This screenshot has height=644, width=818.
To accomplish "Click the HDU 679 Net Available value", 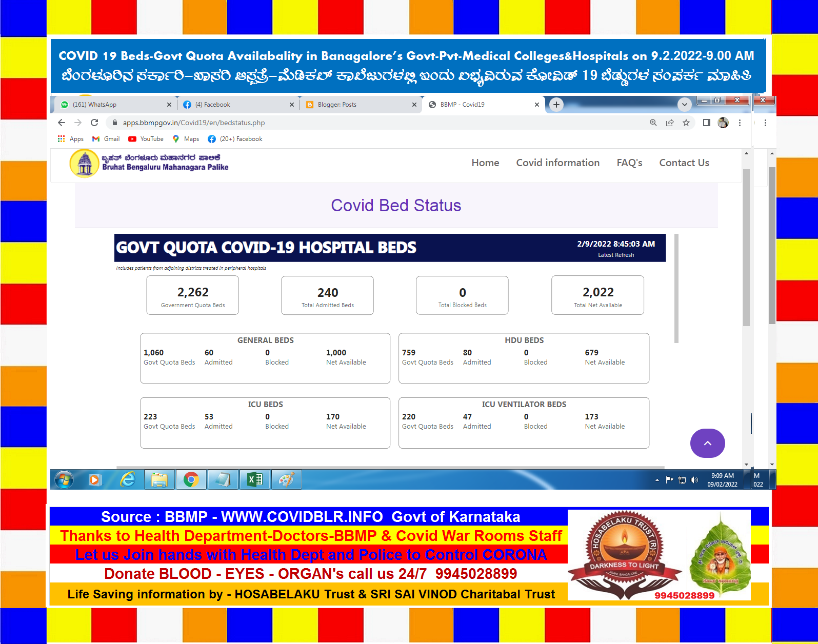I will [x=591, y=353].
